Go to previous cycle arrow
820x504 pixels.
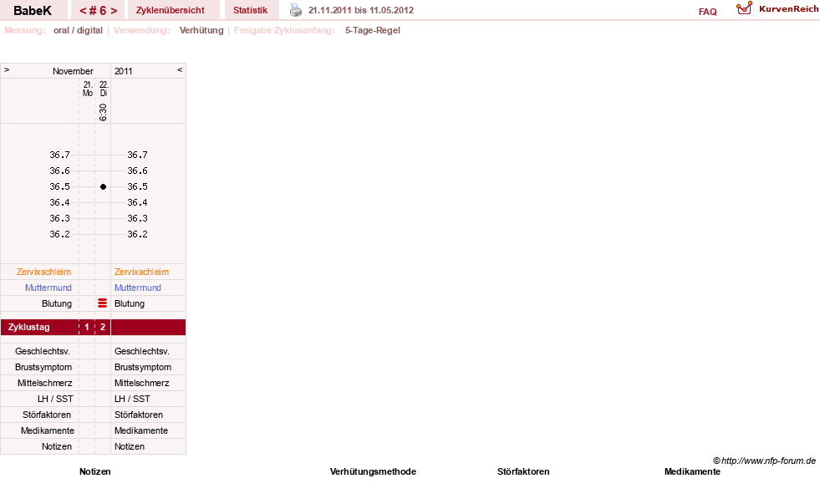(83, 11)
